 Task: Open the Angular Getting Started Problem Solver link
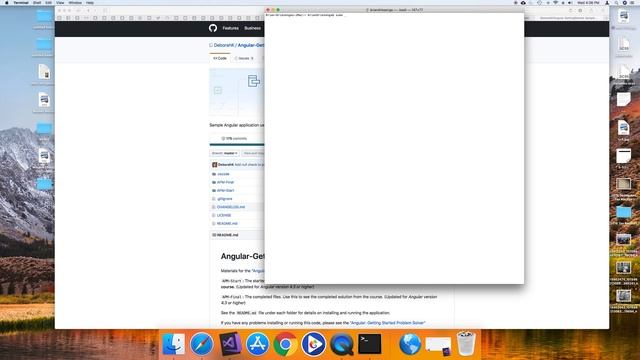tap(387, 323)
